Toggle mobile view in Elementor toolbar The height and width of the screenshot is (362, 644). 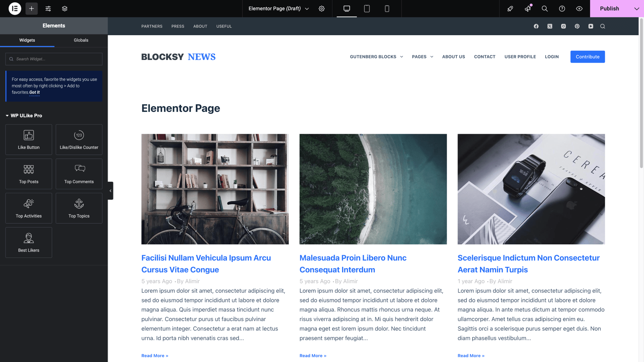pos(387,8)
